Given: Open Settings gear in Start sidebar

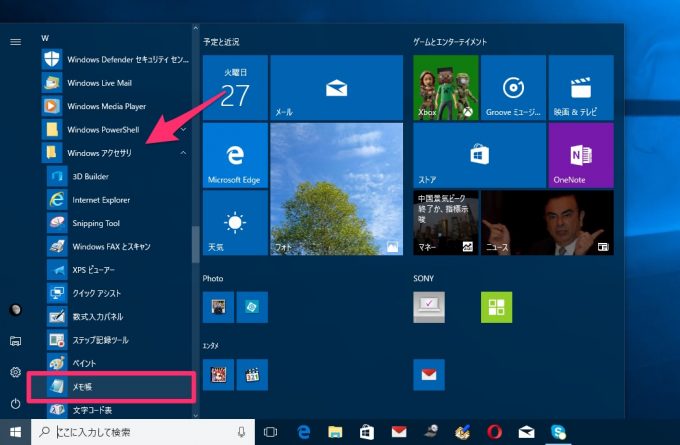Looking at the screenshot, I should [x=16, y=372].
